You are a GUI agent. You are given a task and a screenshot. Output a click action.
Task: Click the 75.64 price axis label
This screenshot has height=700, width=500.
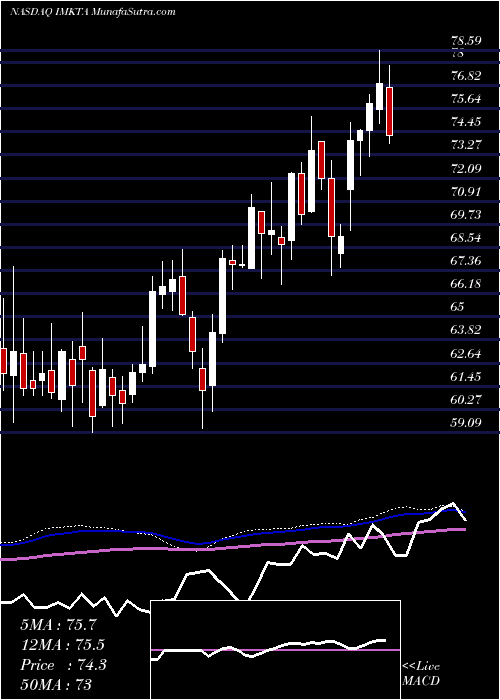pyautogui.click(x=466, y=99)
